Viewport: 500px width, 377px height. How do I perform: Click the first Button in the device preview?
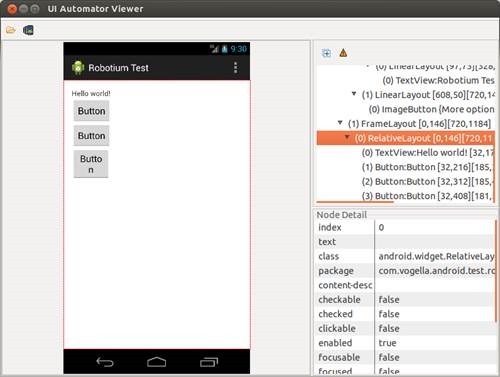pos(91,111)
